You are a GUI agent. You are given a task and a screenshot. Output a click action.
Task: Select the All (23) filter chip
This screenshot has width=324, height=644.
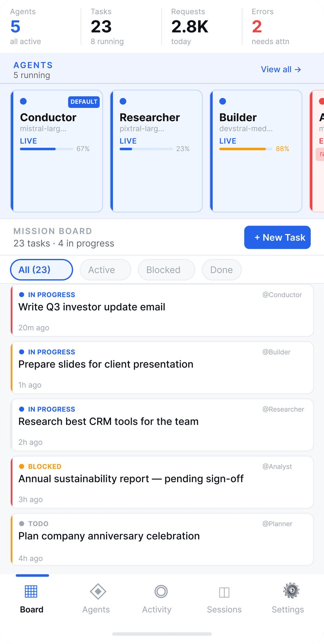click(x=41, y=270)
